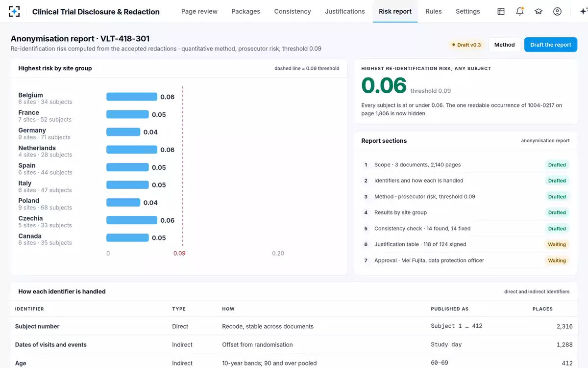Screen dimensions: 588x368
Task: Click the France risk value 0.05
Action: point(159,114)
